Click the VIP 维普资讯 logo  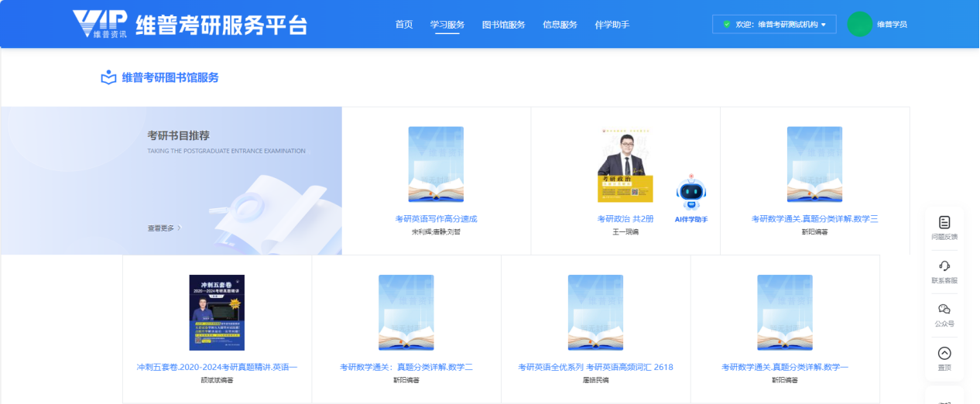(101, 24)
